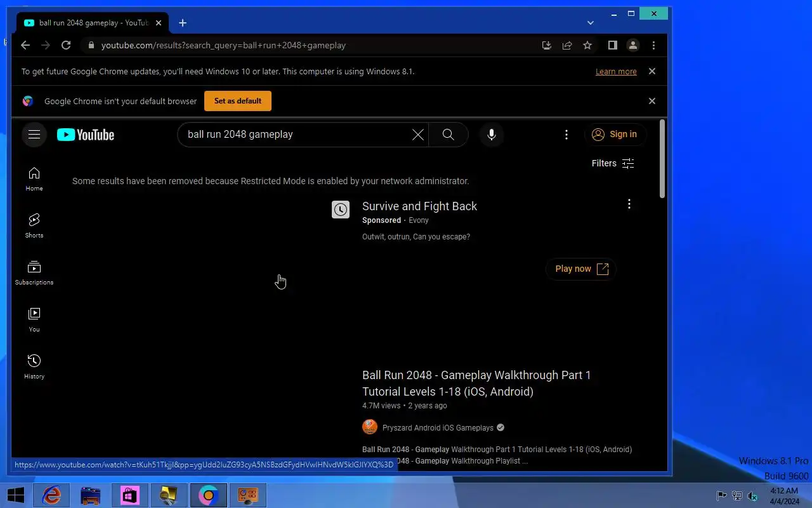
Task: Close the ball run 2048 gameplay tab
Action: click(x=159, y=23)
